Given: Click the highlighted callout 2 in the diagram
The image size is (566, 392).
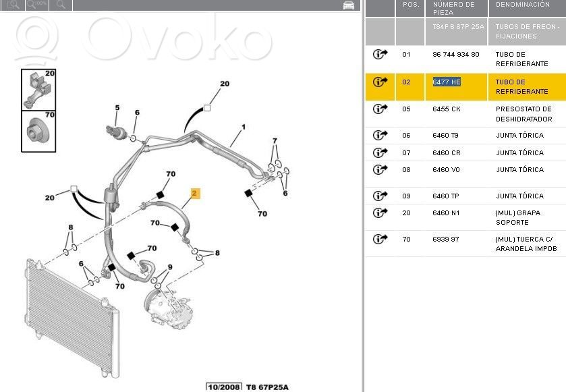Looking at the screenshot, I should pyautogui.click(x=195, y=194).
